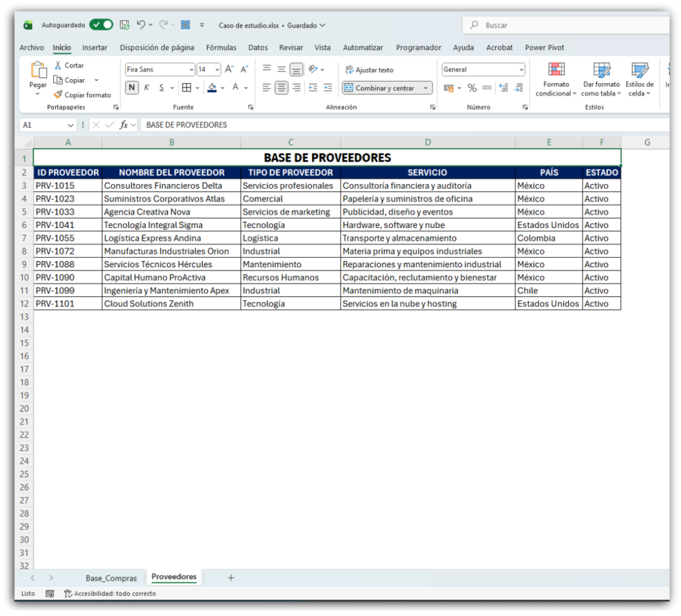The height and width of the screenshot is (616, 681).
Task: Toggle bold N formatting button
Action: (132, 88)
